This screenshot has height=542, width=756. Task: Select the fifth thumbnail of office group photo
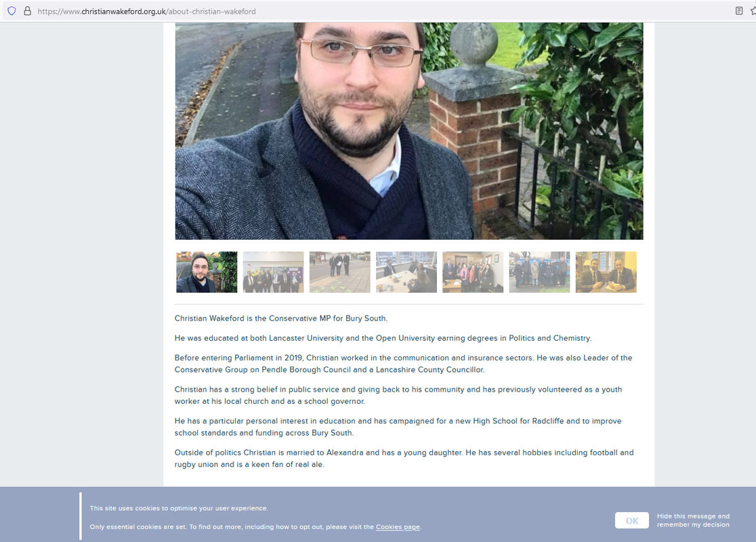click(x=473, y=272)
